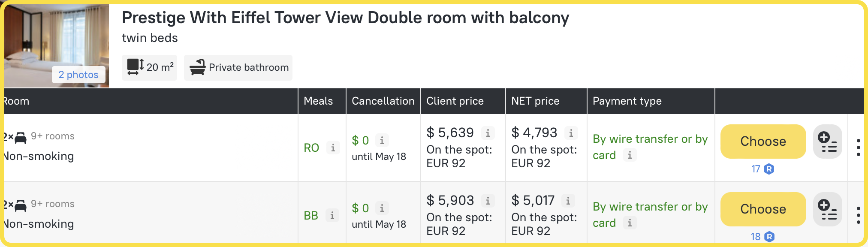This screenshot has width=868, height=247.
Task: Click BB meal plan info icon
Action: tap(332, 216)
